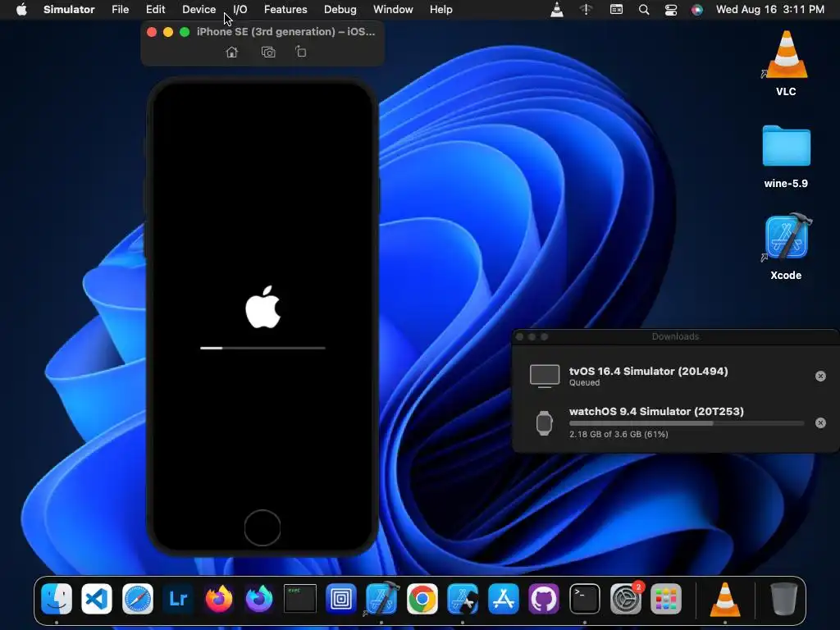Click the iPhone SE (3rd generation) window title
This screenshot has height=630, width=840.
[x=285, y=32]
